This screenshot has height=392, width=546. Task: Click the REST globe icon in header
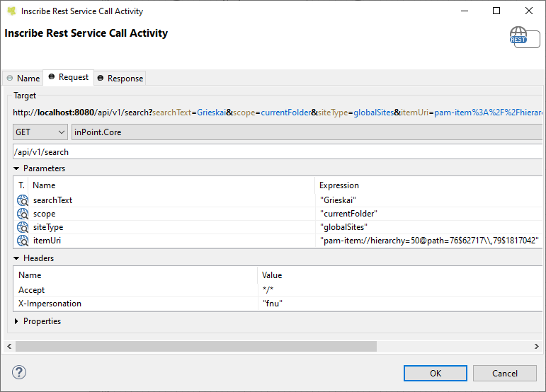518,35
